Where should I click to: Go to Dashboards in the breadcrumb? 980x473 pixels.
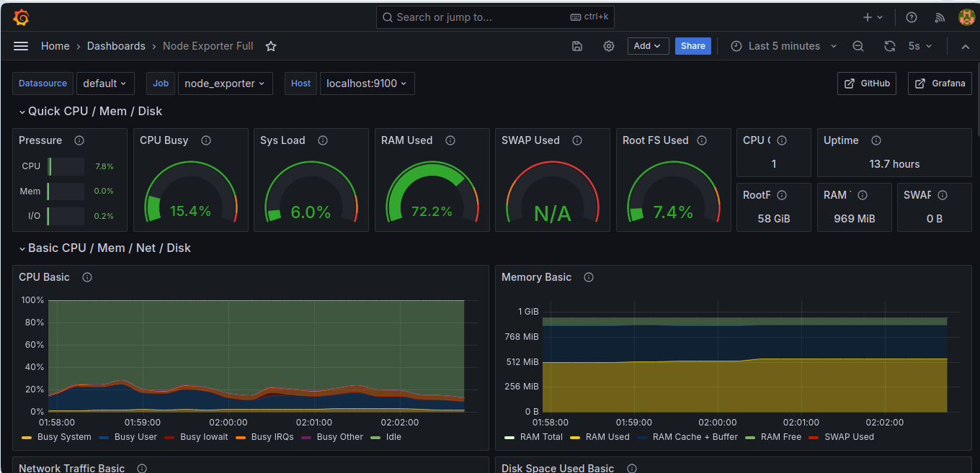tap(116, 46)
